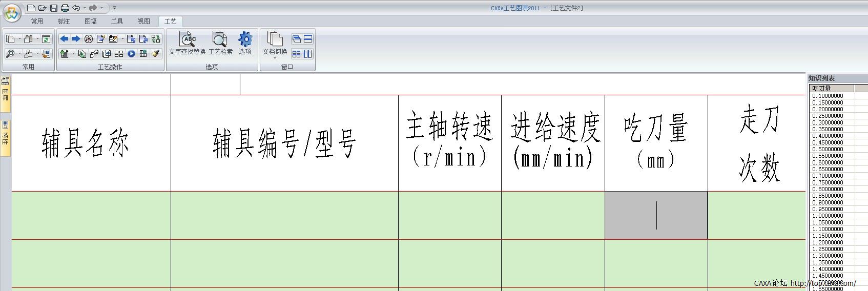This screenshot has width=868, height=291.
Task: Open the 文档切换 document switch dropdown
Action: (275, 45)
